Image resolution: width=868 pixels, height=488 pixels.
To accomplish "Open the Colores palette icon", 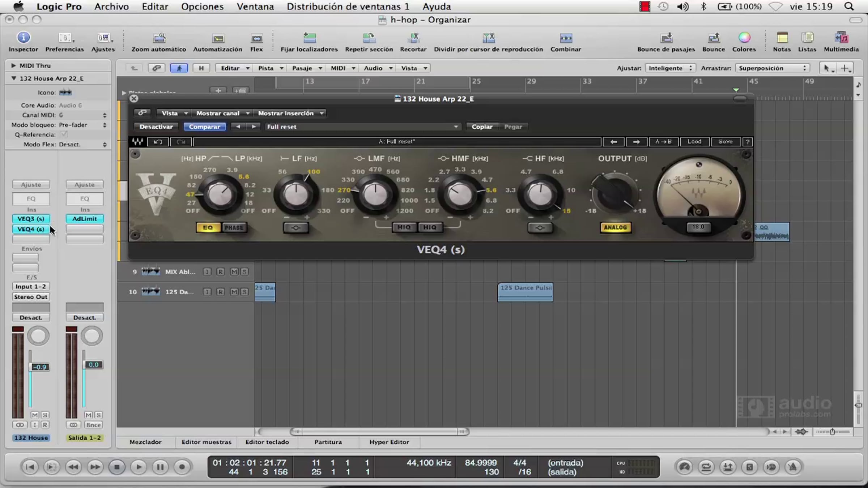I will 744,38.
